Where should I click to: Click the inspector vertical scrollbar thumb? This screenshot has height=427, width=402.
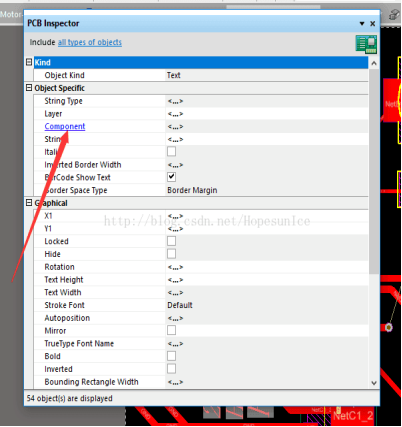(x=374, y=171)
